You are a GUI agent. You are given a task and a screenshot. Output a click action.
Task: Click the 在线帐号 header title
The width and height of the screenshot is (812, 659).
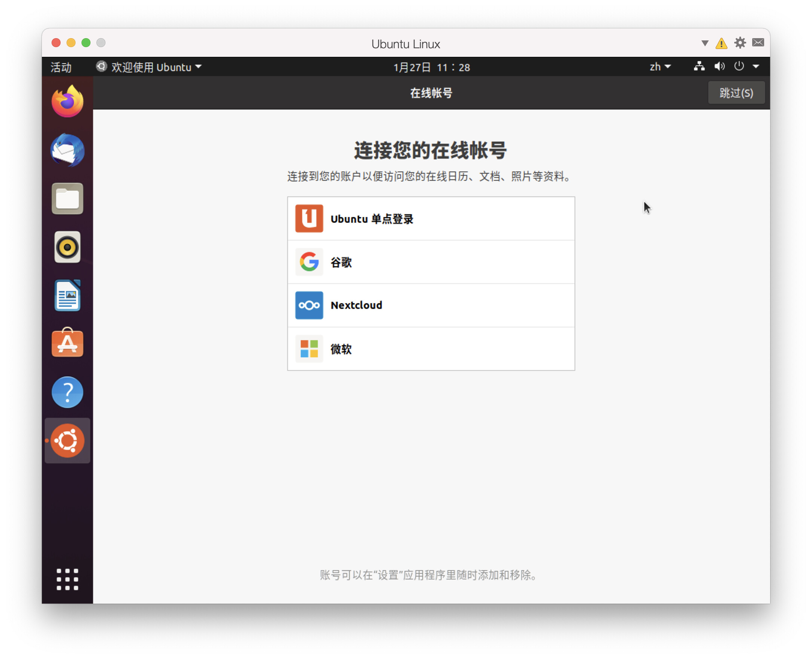point(431,93)
